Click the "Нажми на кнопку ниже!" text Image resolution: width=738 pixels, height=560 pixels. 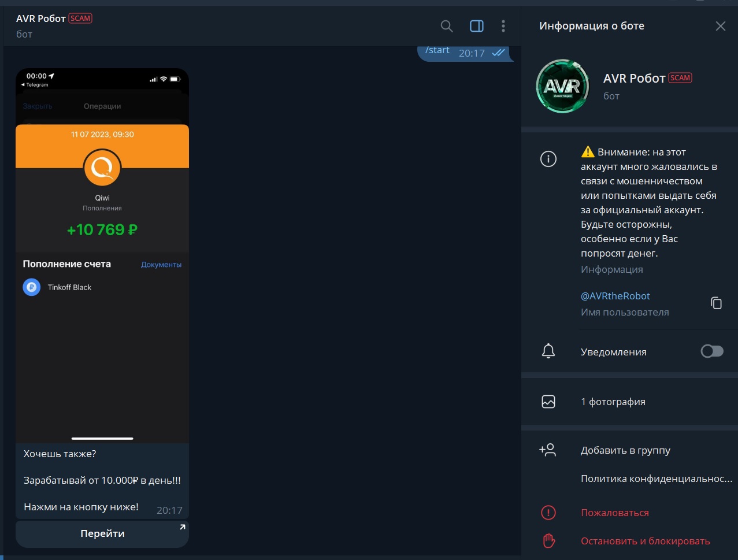click(81, 507)
